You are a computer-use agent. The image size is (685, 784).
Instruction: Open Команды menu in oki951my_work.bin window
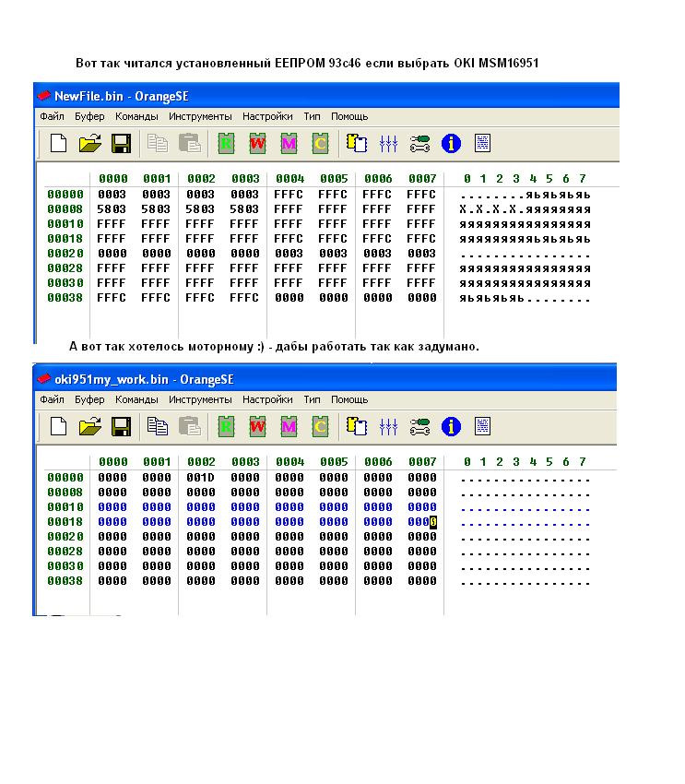coord(136,399)
